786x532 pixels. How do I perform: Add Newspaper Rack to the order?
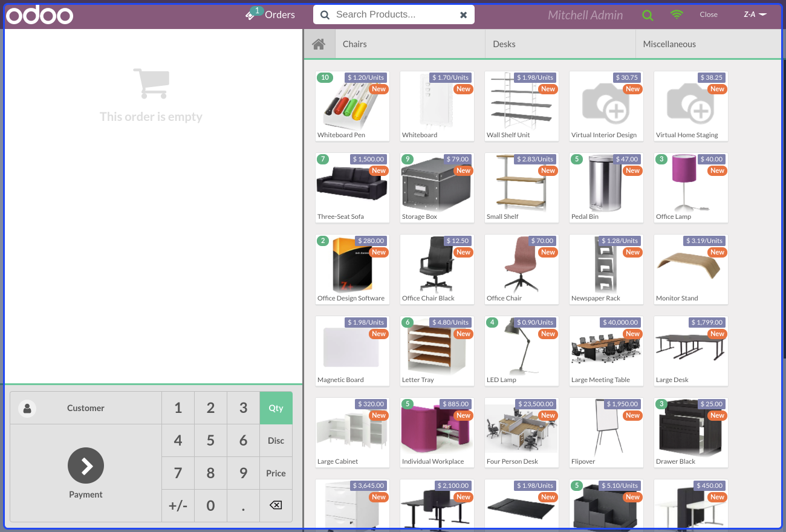pyautogui.click(x=606, y=270)
